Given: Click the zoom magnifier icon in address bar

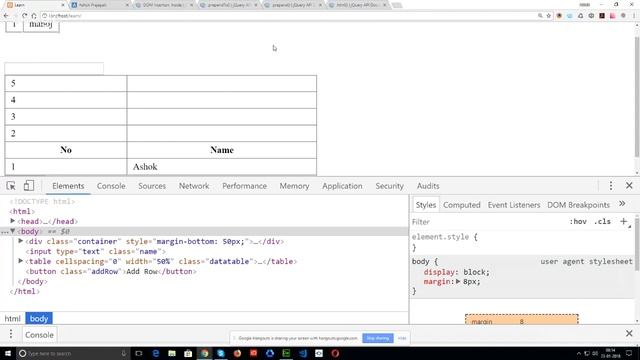Looking at the screenshot, I should point(540,16).
